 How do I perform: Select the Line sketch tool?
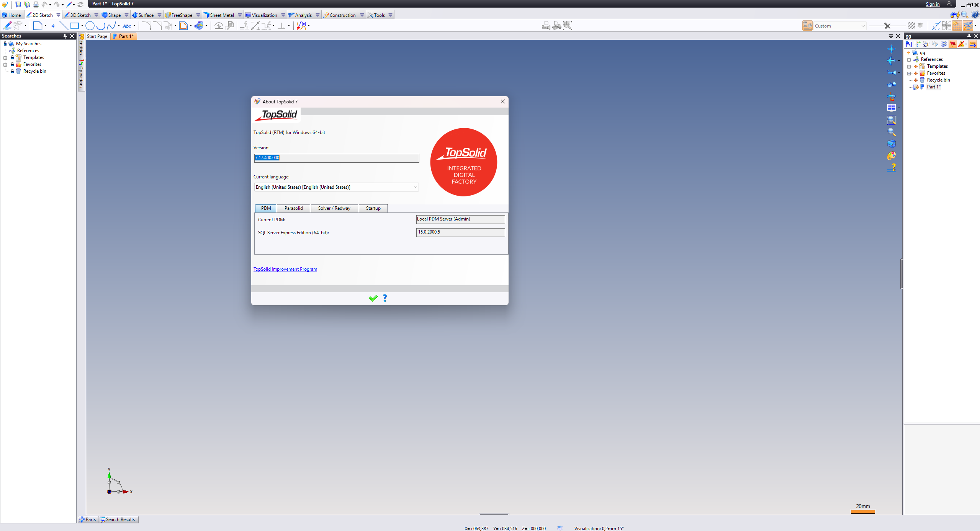pyautogui.click(x=64, y=26)
